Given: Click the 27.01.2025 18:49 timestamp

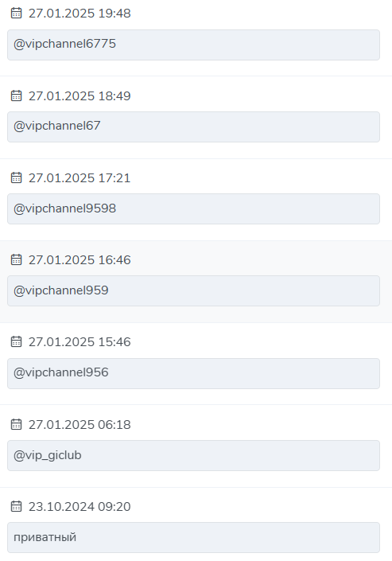Looking at the screenshot, I should (80, 96).
